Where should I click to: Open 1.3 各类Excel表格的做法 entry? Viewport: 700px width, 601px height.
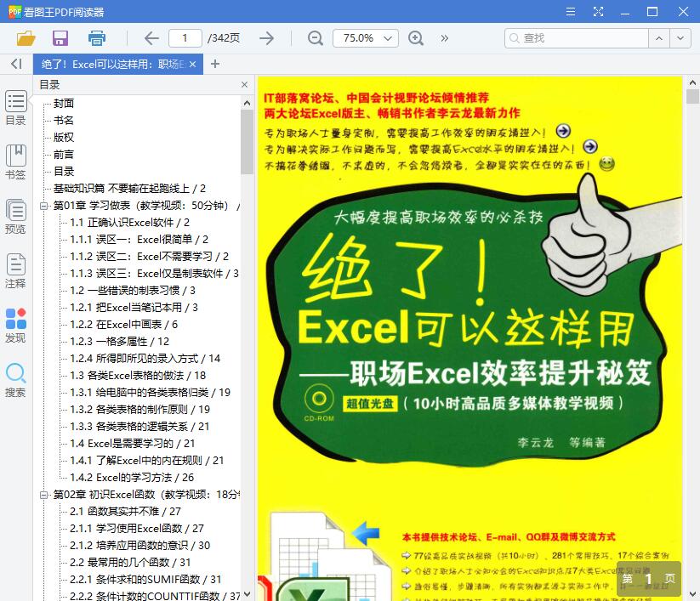coord(138,376)
